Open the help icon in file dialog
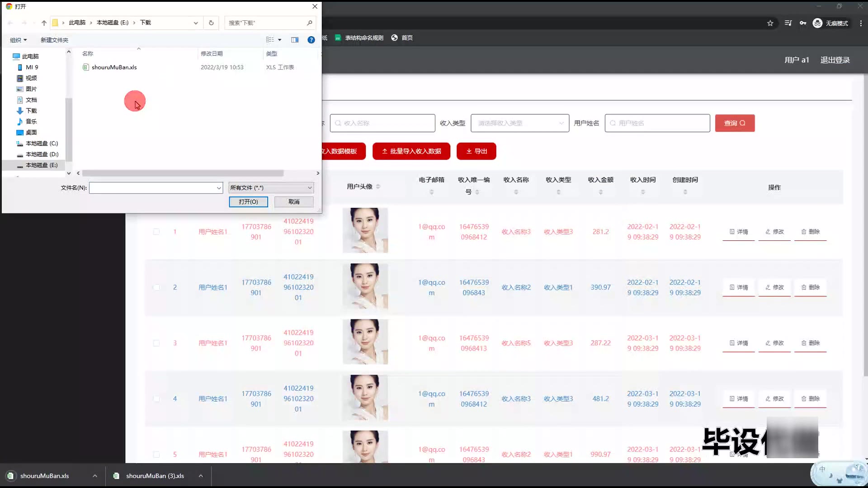868x488 pixels. pos(311,40)
